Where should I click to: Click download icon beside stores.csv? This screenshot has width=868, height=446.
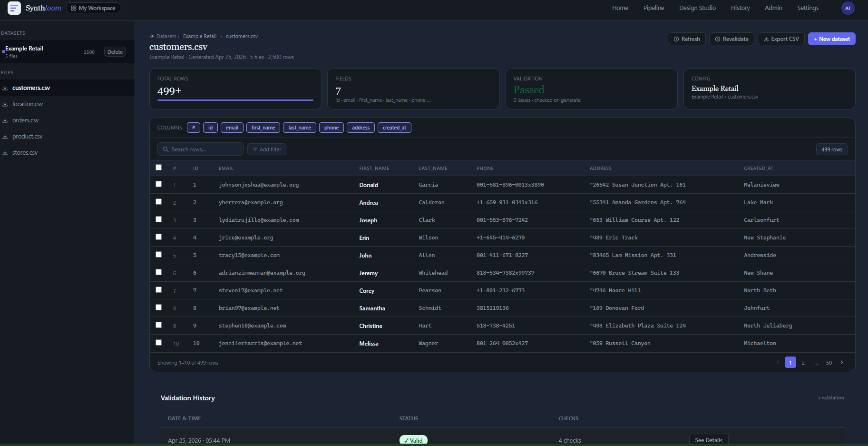(5, 153)
